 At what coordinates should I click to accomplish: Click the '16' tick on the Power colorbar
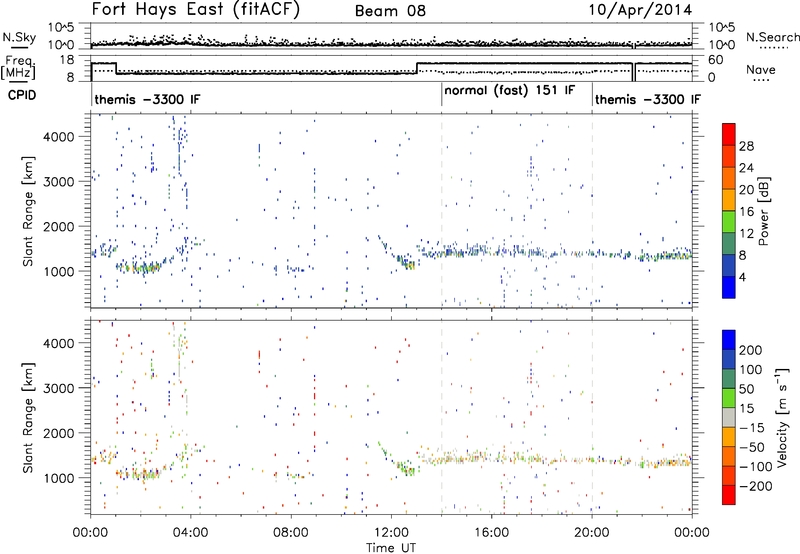tap(746, 212)
